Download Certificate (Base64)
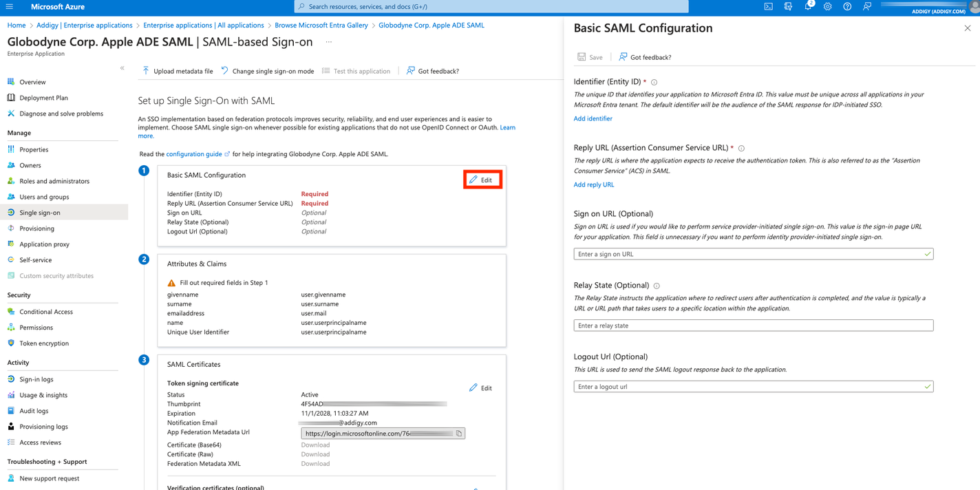The image size is (980, 490). tap(315, 445)
